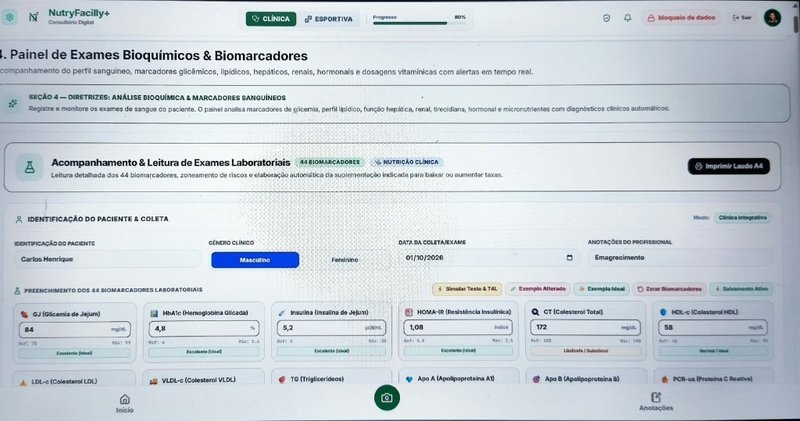Click the CT Colesterol Total magnifier icon
Viewport: 800px width, 421px height.
click(535, 312)
